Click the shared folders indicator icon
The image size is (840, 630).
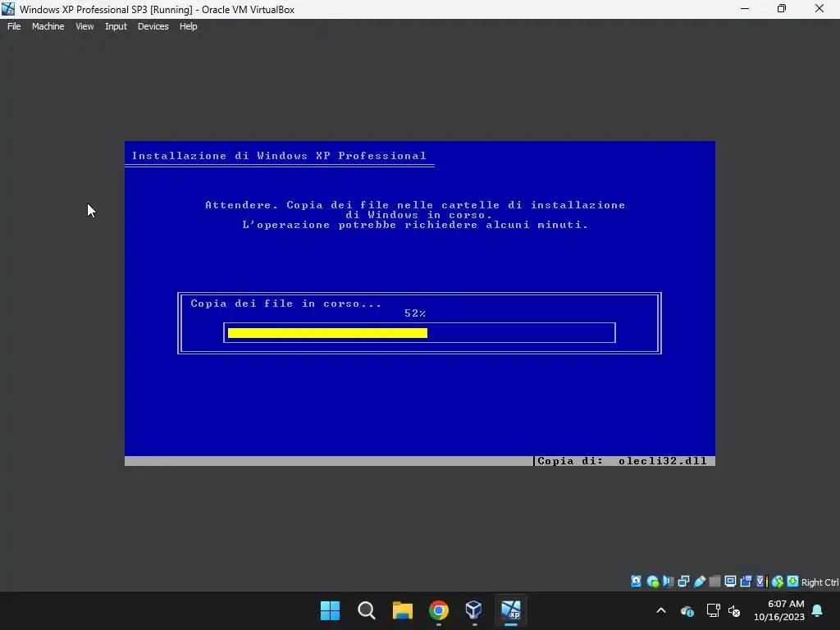pos(714,582)
